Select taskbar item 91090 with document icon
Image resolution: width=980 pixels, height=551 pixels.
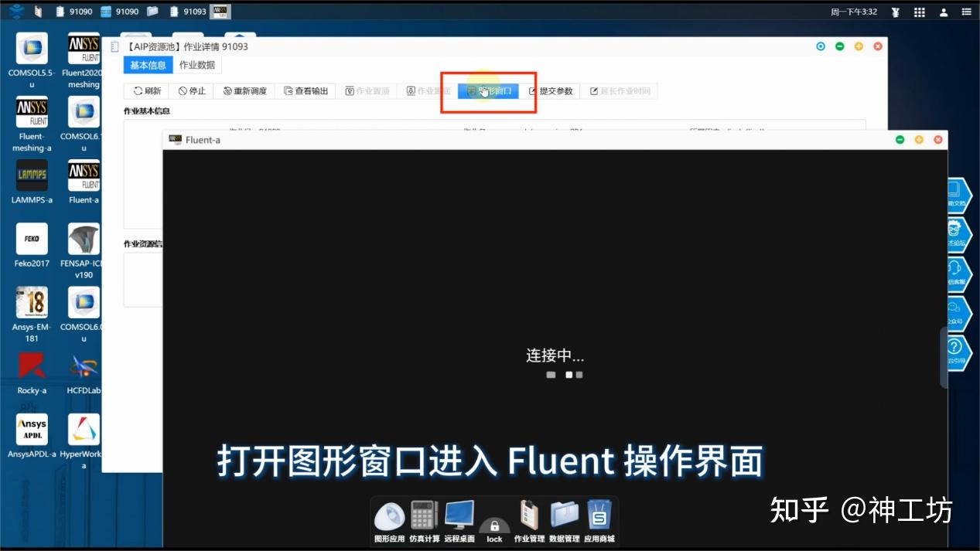(x=75, y=12)
